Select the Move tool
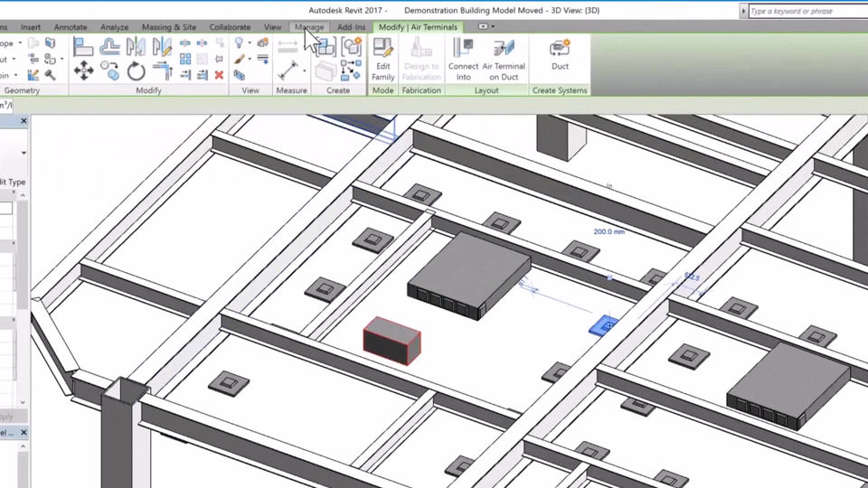This screenshot has width=868, height=488. pyautogui.click(x=83, y=70)
